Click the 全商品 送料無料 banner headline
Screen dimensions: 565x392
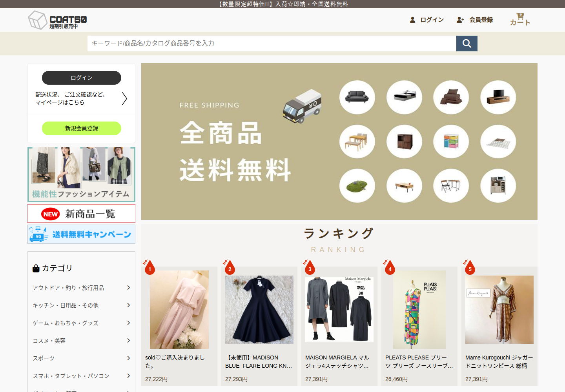point(235,151)
